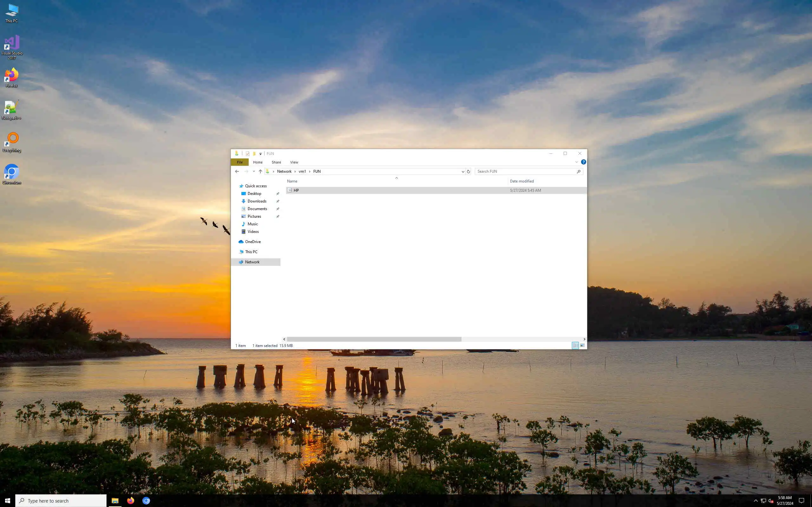The width and height of the screenshot is (812, 507).
Task: Click vm1 in the breadcrumb path
Action: pyautogui.click(x=302, y=171)
